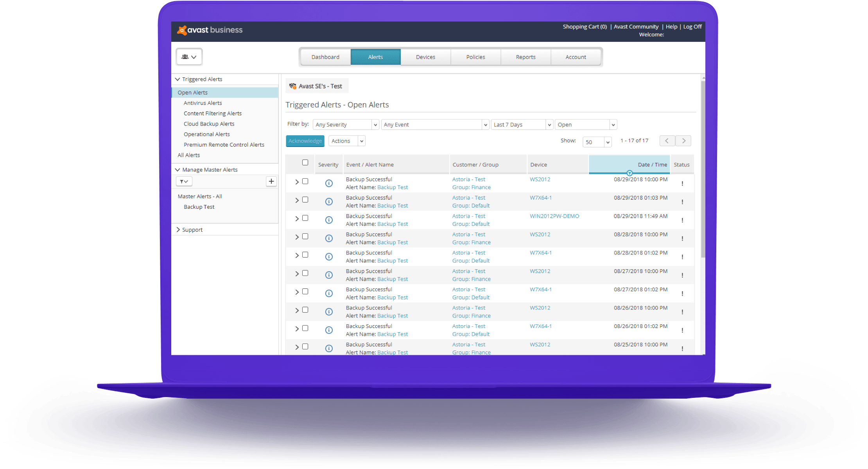The height and width of the screenshot is (469, 868).
Task: Tick checkbox for 08/29/2018 10:00 PM alert
Action: pyautogui.click(x=305, y=181)
